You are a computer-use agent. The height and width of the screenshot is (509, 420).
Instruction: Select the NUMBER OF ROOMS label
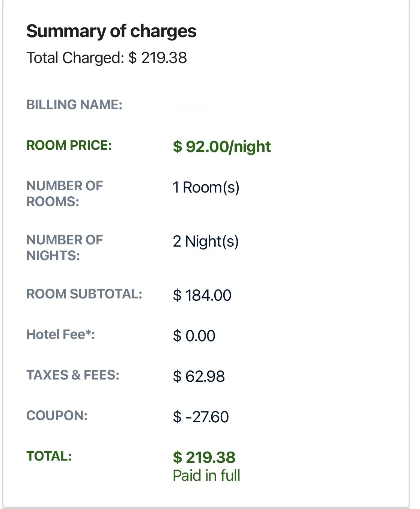[65, 194]
